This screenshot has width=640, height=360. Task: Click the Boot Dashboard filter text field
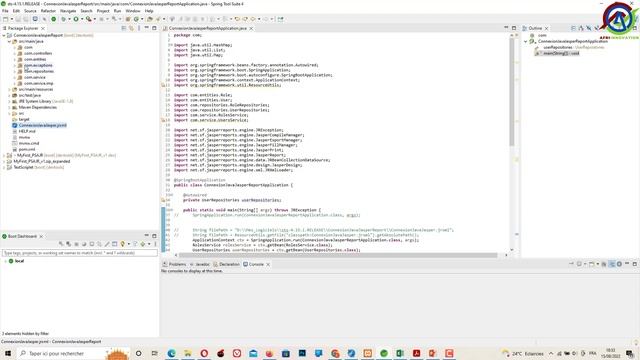80,253
